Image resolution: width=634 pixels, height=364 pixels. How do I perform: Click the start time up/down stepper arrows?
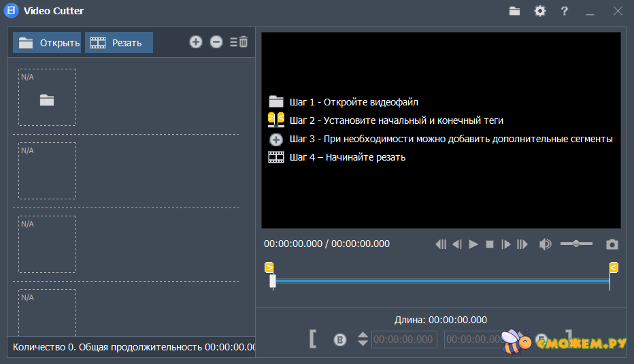pos(363,339)
